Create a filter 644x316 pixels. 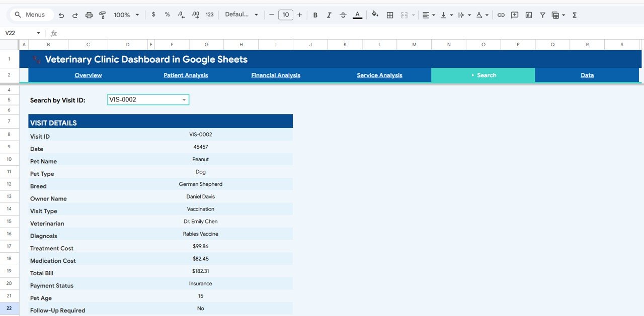point(542,15)
